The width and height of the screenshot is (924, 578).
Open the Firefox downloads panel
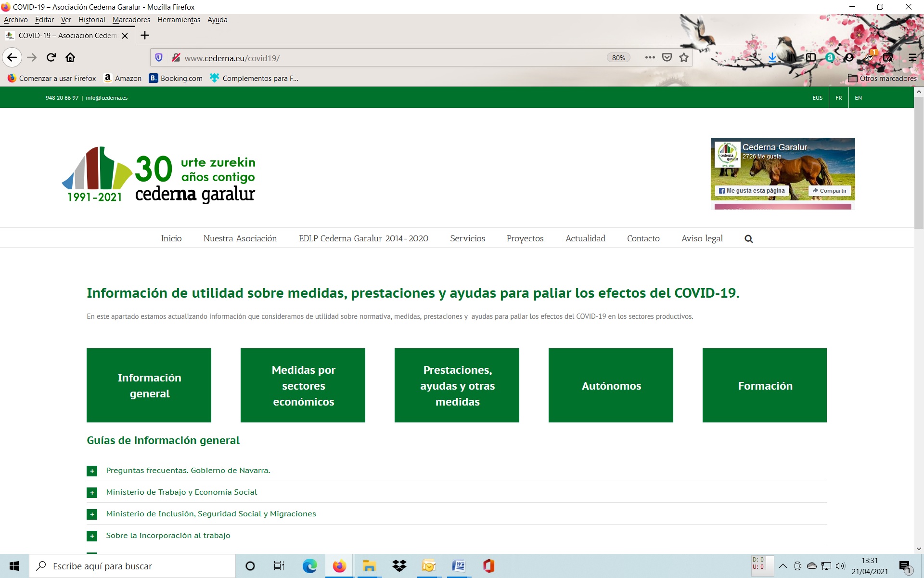[772, 57]
